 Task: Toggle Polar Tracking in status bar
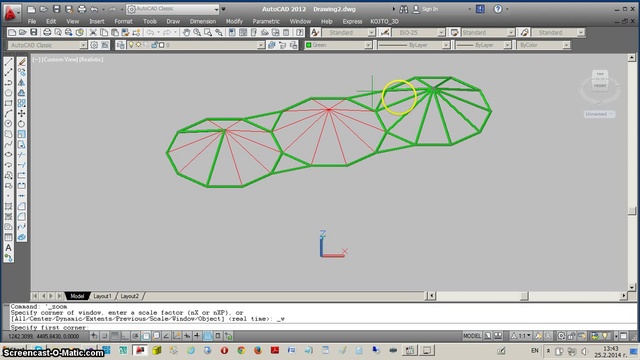point(135,336)
